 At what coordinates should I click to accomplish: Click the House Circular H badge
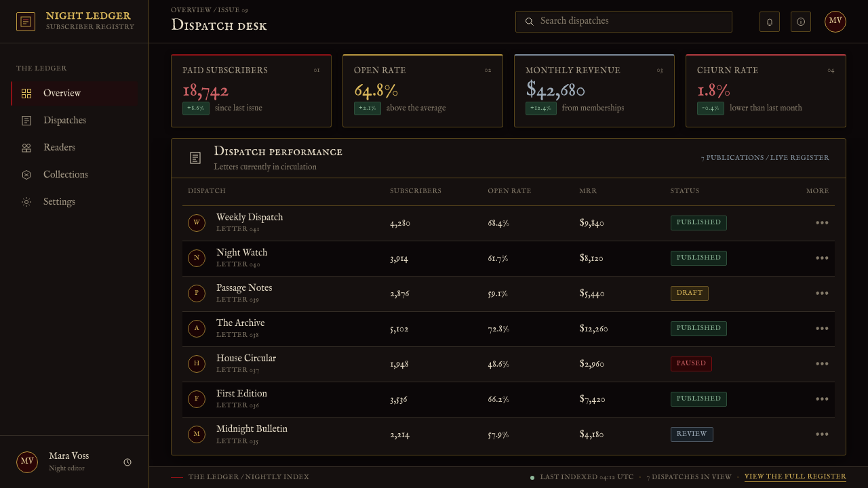pos(197,364)
